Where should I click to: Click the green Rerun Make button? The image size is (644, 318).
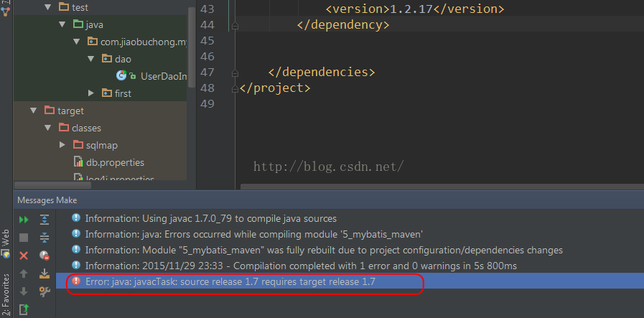24,219
